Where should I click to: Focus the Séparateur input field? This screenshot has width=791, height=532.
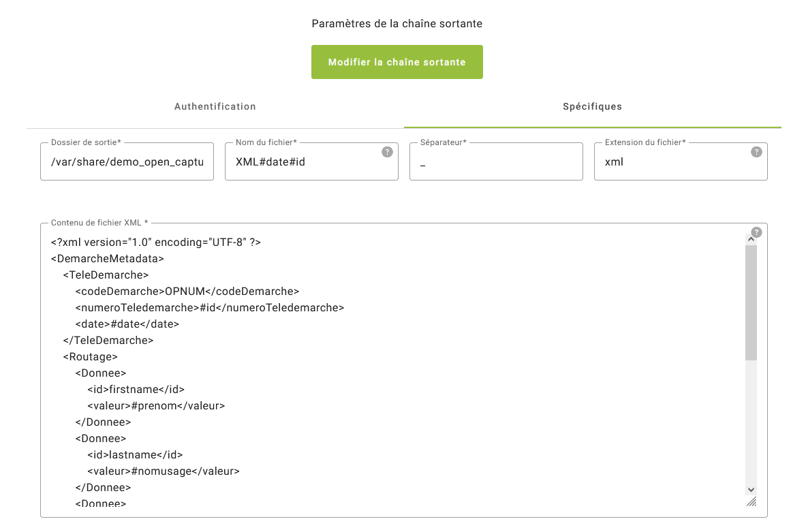pos(495,162)
